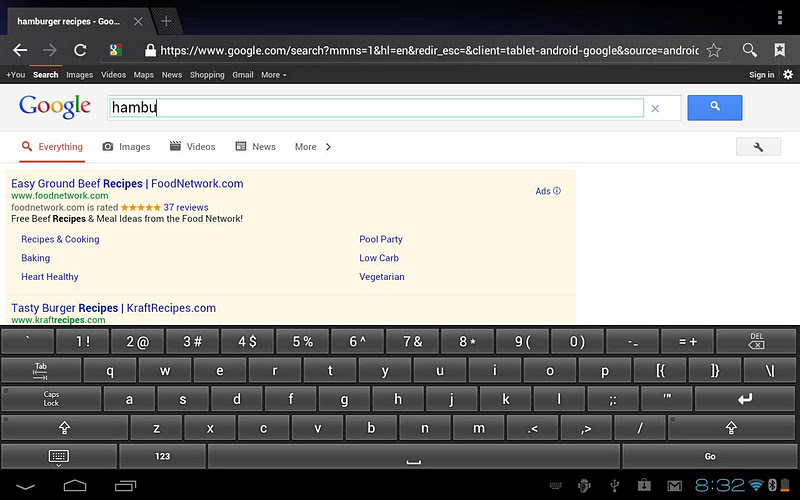Image resolution: width=800 pixels, height=500 pixels.
Task: Open the browser overflow menu dots
Action: (x=780, y=17)
